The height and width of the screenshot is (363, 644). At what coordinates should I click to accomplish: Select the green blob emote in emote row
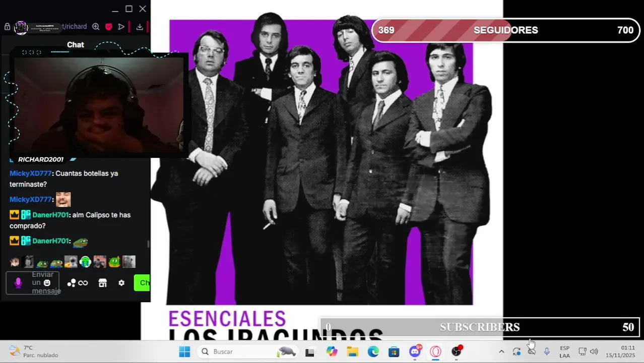(x=114, y=262)
